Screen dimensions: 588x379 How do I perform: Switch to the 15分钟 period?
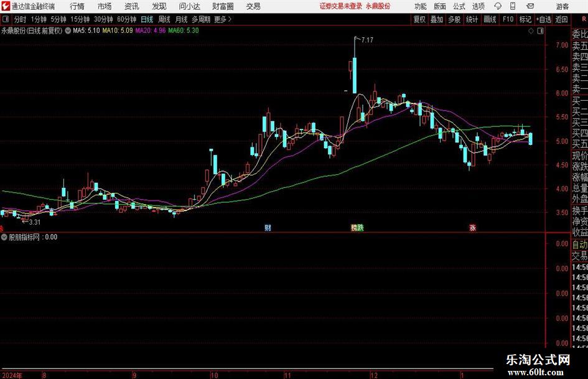pos(80,19)
